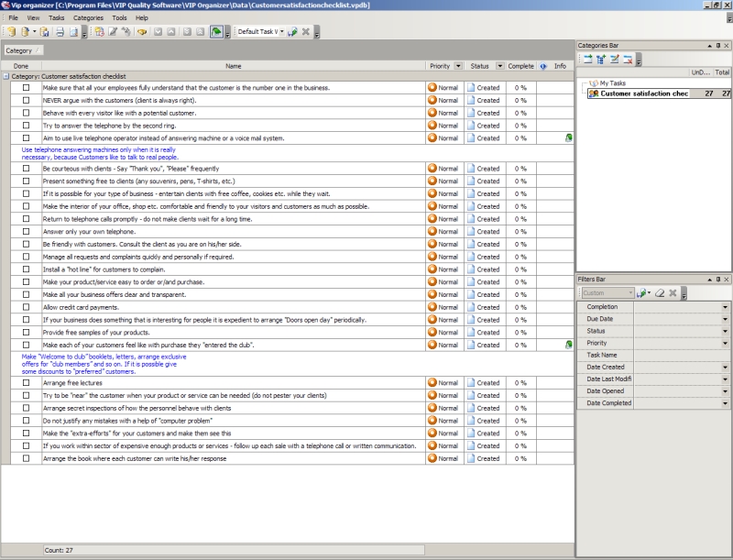Sort by the Complete column header
The image size is (733, 560).
tap(520, 66)
